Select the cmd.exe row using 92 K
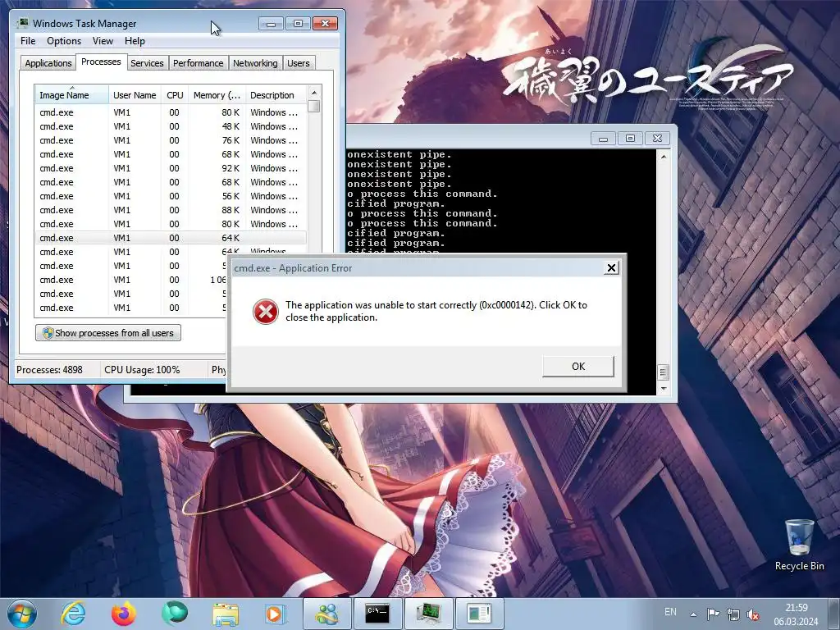The width and height of the screenshot is (840, 630). click(171, 168)
